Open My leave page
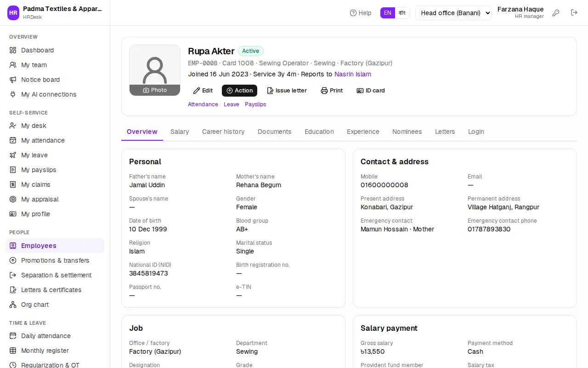 (55, 155)
